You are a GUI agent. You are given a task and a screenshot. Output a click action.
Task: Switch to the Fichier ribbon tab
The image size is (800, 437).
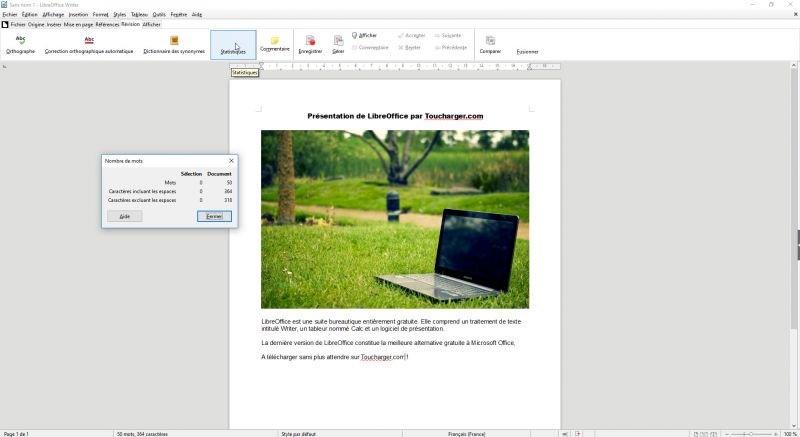tap(18, 24)
